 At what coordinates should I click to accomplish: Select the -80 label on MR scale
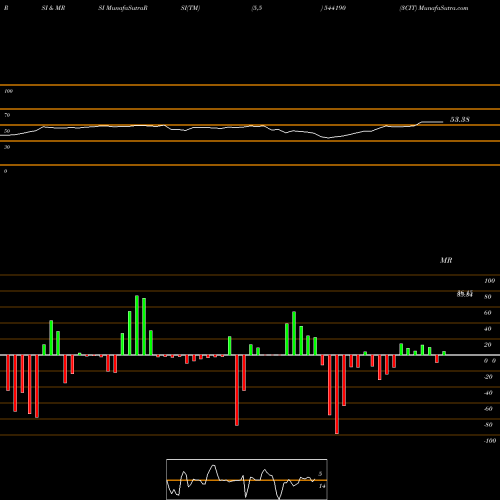point(488,425)
